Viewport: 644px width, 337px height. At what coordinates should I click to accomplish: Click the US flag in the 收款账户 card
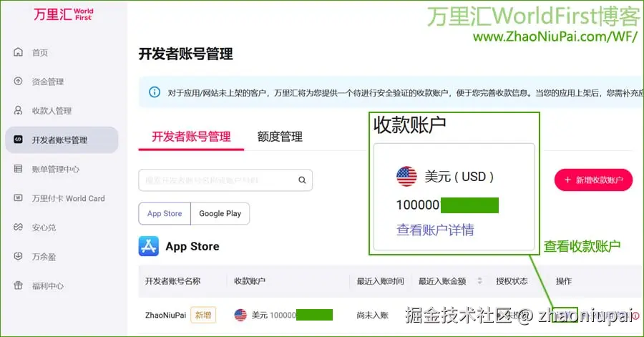pyautogui.click(x=406, y=177)
